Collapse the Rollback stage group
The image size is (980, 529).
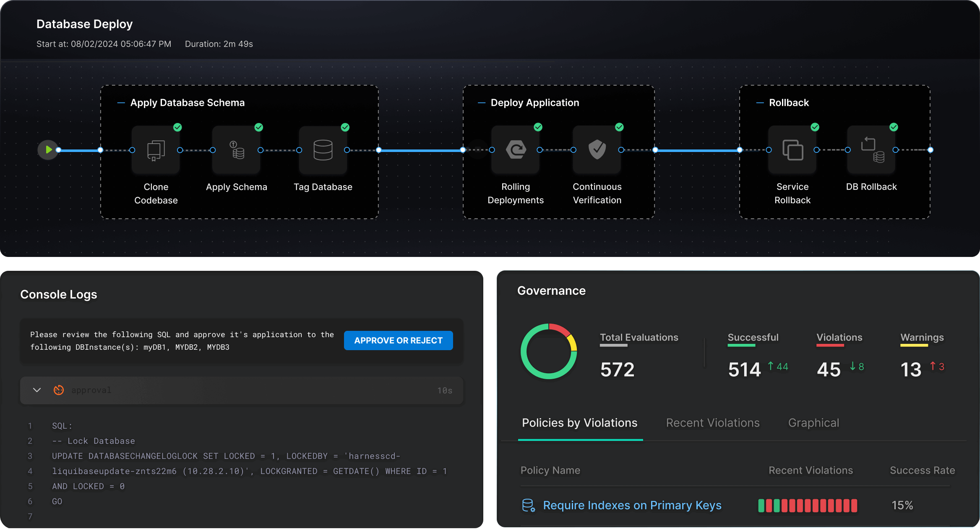(760, 103)
